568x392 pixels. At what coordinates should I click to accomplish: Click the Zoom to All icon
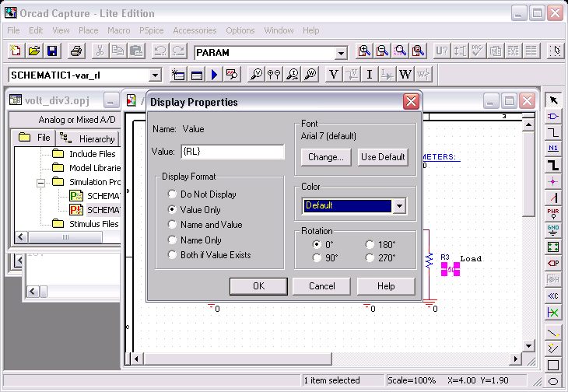pyautogui.click(x=418, y=51)
